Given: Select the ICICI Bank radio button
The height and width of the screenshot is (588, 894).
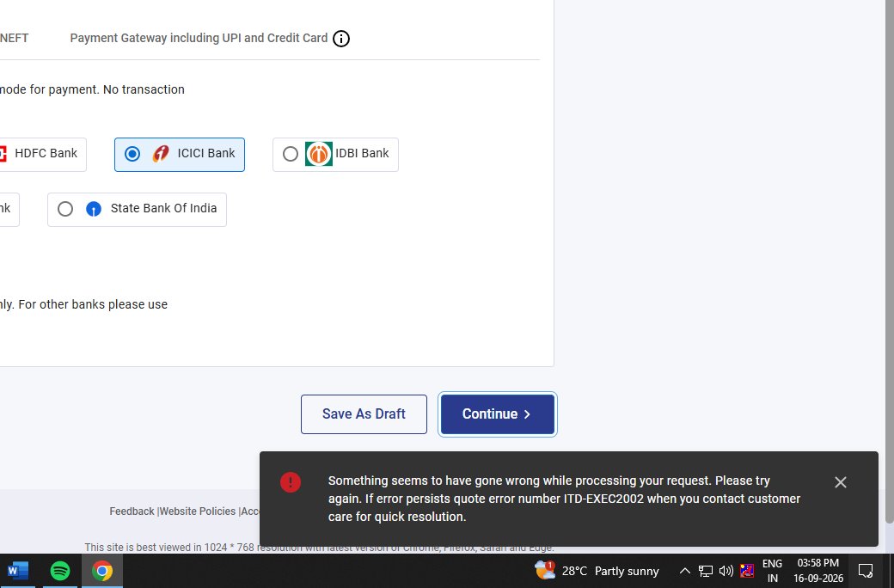Looking at the screenshot, I should point(132,154).
